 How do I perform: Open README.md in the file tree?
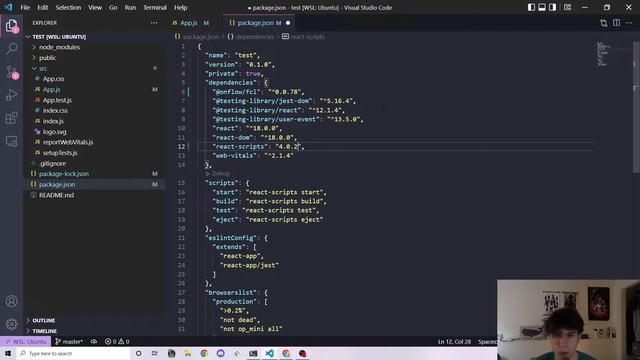point(56,195)
